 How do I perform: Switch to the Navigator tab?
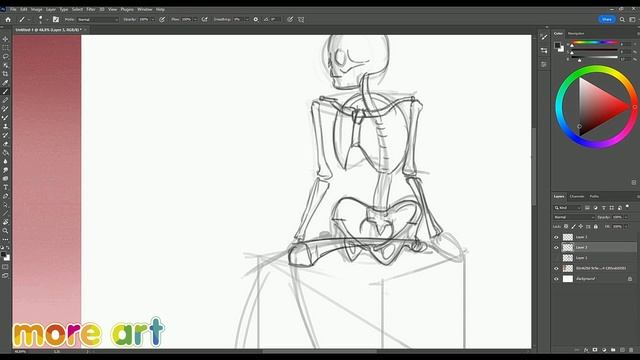(x=576, y=33)
